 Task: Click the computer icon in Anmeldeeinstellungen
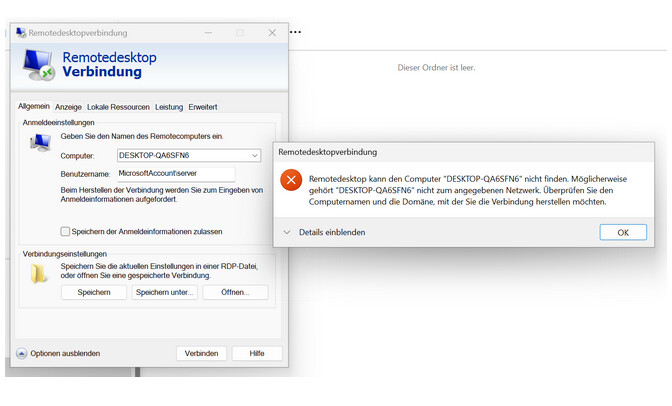click(x=40, y=142)
